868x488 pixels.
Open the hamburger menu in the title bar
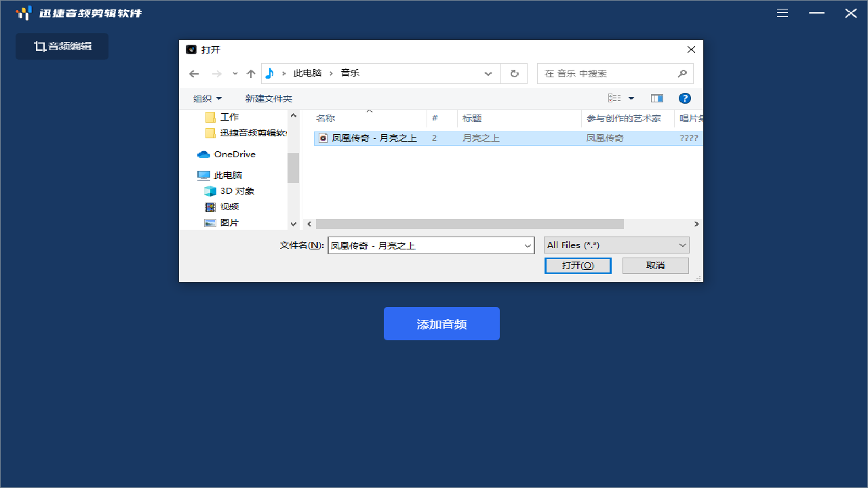pyautogui.click(x=782, y=13)
